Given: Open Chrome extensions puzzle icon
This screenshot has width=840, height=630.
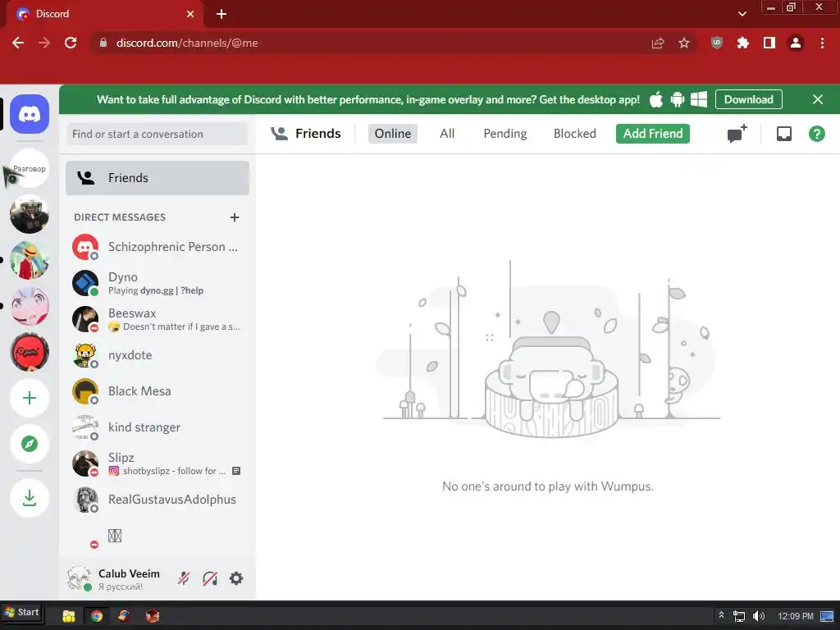Looking at the screenshot, I should coord(743,43).
